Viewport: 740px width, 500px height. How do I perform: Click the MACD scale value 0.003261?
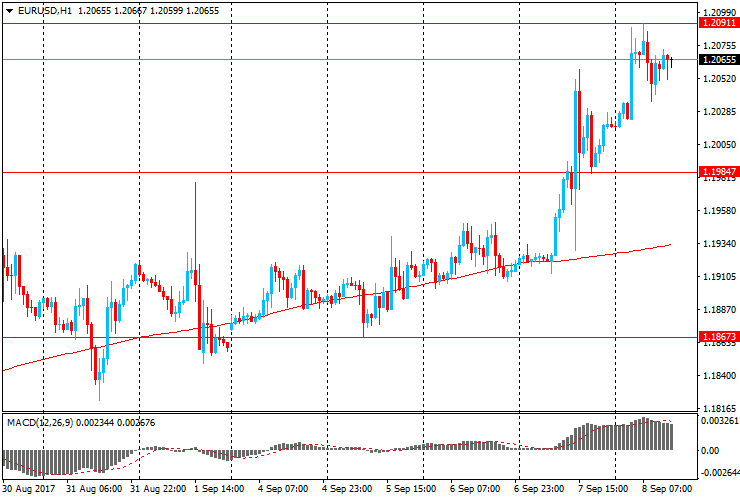tap(719, 421)
